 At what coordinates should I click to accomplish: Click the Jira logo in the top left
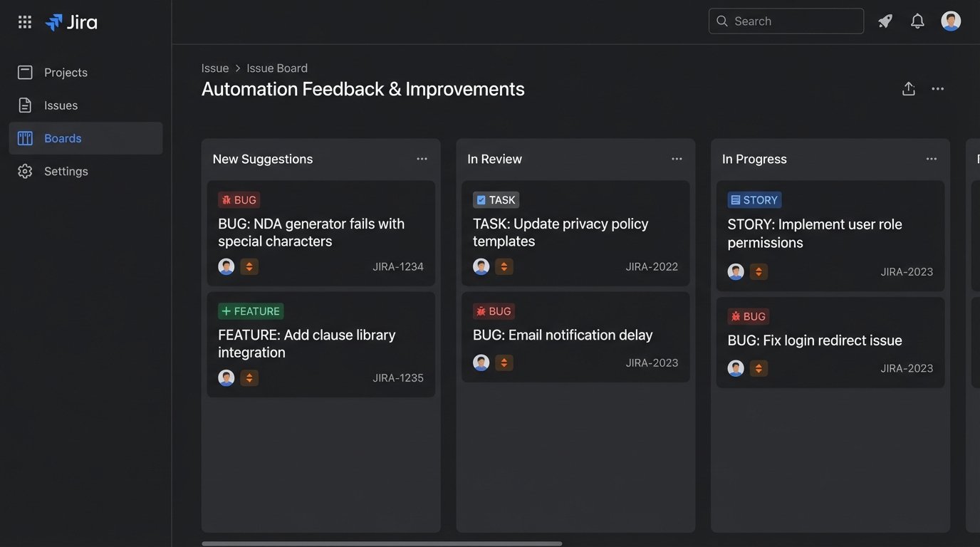(71, 21)
